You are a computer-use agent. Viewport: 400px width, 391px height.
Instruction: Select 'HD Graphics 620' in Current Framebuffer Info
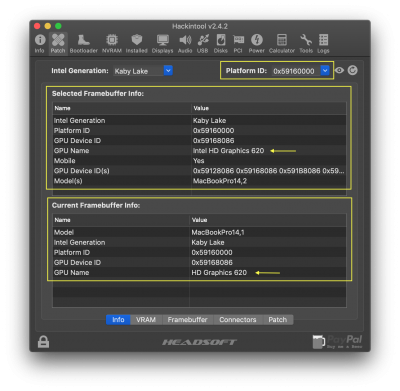219,273
